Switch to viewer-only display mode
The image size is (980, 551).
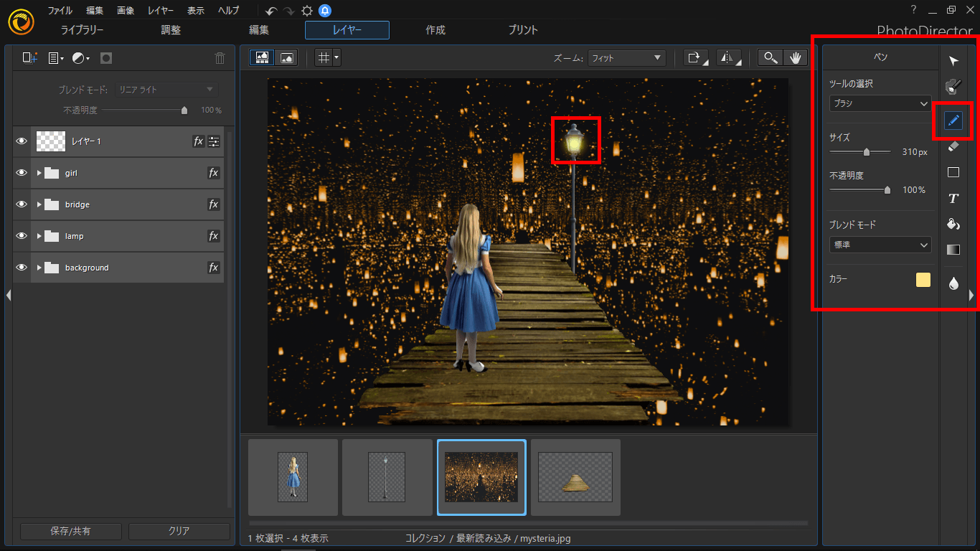(x=286, y=58)
